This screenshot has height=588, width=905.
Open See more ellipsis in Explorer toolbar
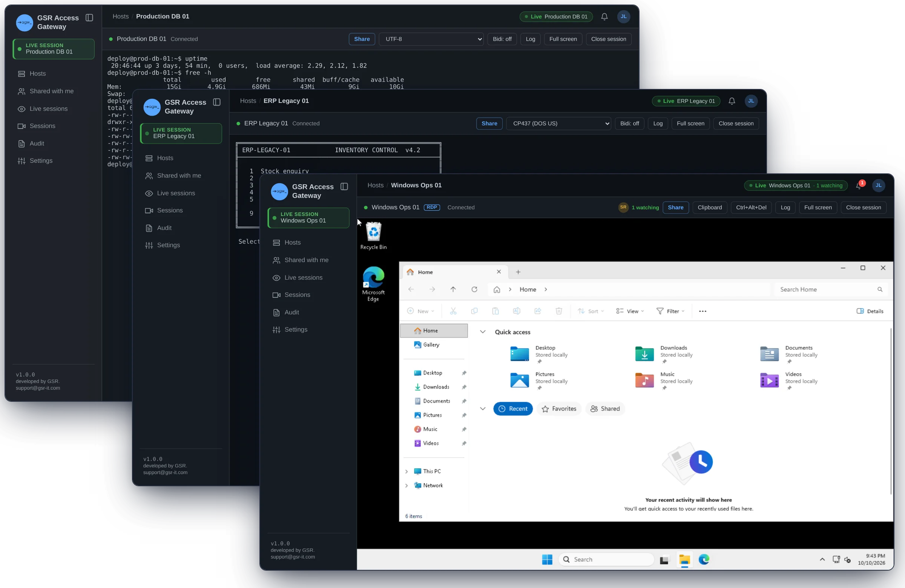pos(703,311)
